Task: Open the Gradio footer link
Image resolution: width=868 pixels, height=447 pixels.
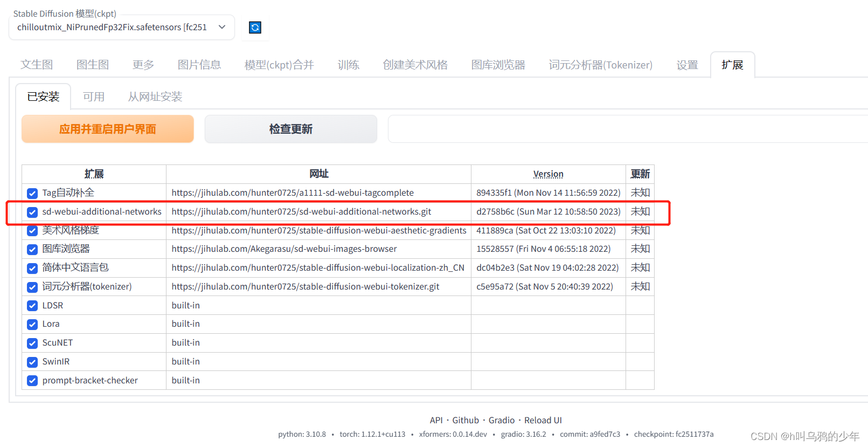Action: click(502, 420)
